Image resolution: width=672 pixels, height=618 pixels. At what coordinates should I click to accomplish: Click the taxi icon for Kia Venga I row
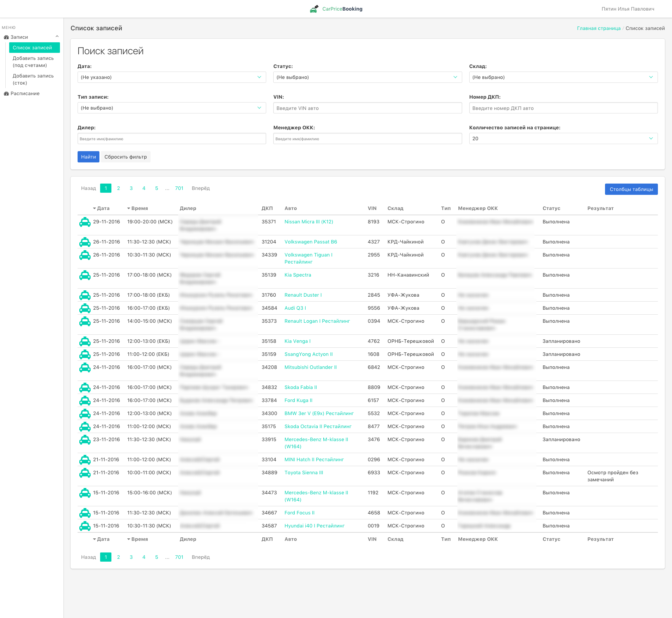click(x=85, y=341)
